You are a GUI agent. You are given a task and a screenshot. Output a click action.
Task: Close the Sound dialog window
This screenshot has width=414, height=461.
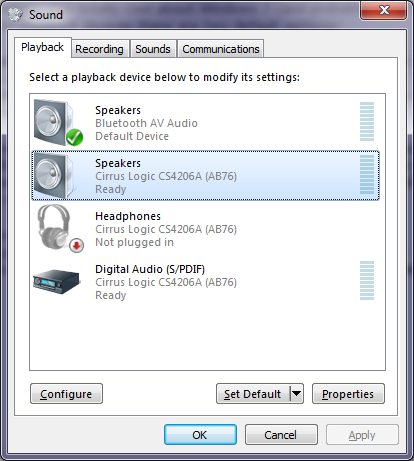pyautogui.click(x=384, y=10)
